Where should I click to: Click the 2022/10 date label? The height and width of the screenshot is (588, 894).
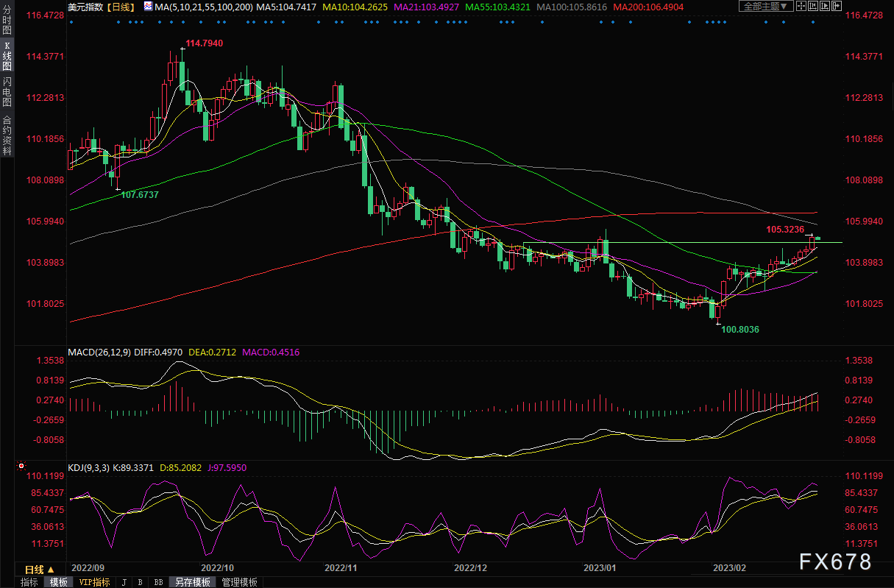tap(216, 568)
